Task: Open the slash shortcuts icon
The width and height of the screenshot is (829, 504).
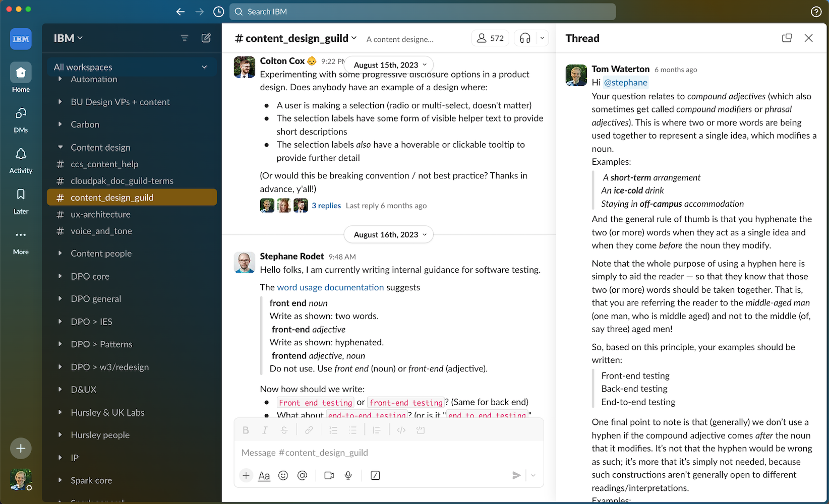Action: click(375, 475)
